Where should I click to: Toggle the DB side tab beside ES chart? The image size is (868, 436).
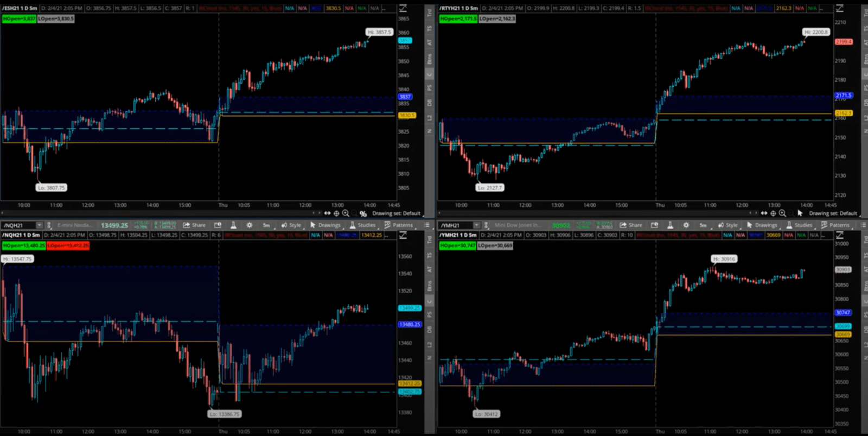tap(430, 102)
